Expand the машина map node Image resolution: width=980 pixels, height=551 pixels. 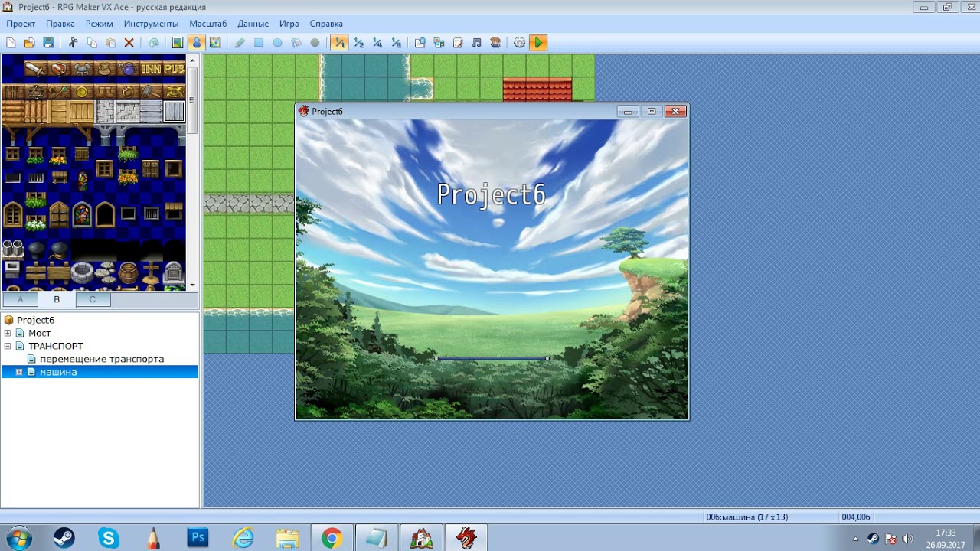coord(19,372)
